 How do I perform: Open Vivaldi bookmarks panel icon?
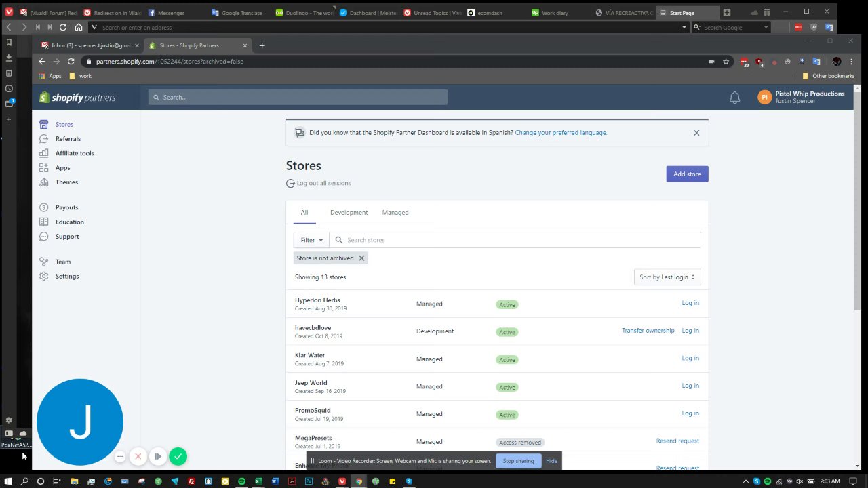point(9,42)
